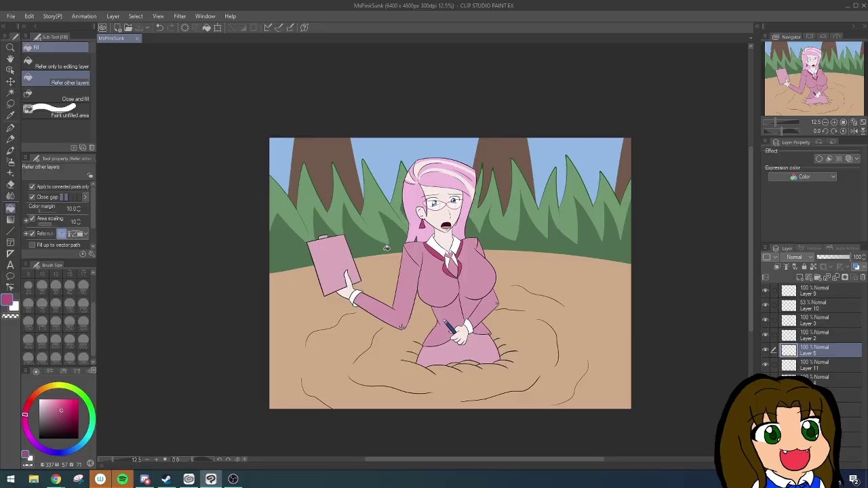
Task: Select the Gradient tool
Action: [10, 220]
